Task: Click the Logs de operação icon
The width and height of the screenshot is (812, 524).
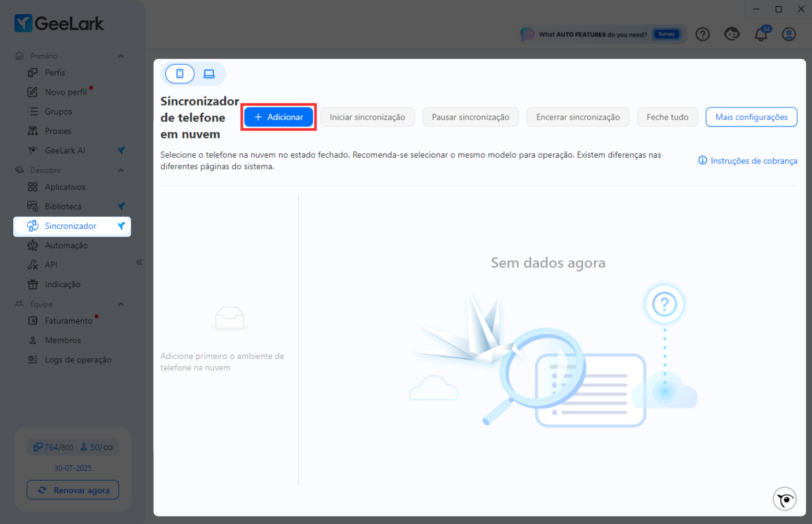Action: coord(33,359)
